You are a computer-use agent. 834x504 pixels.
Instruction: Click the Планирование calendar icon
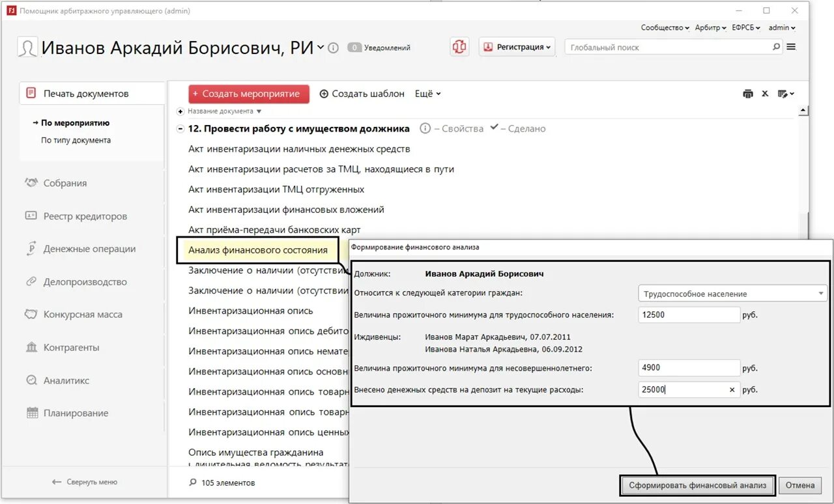(31, 413)
